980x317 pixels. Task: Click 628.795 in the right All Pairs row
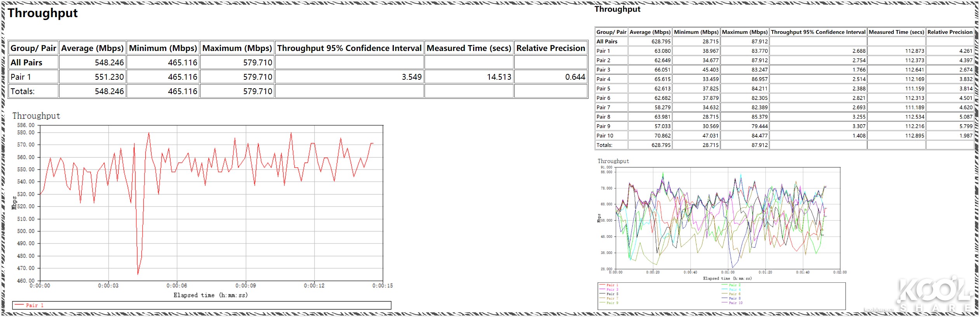[661, 42]
